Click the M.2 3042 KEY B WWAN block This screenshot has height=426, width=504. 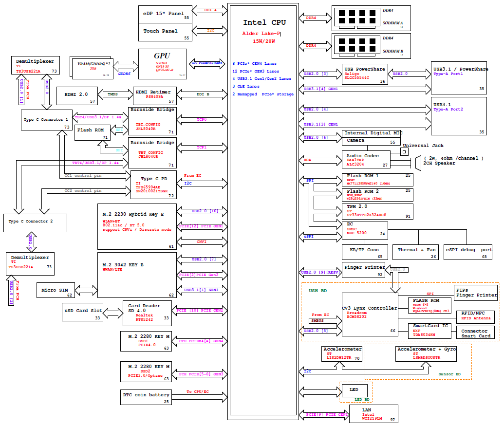coord(137,275)
